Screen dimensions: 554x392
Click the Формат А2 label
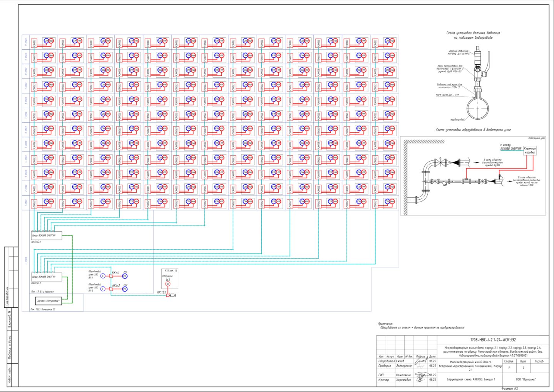510,389
